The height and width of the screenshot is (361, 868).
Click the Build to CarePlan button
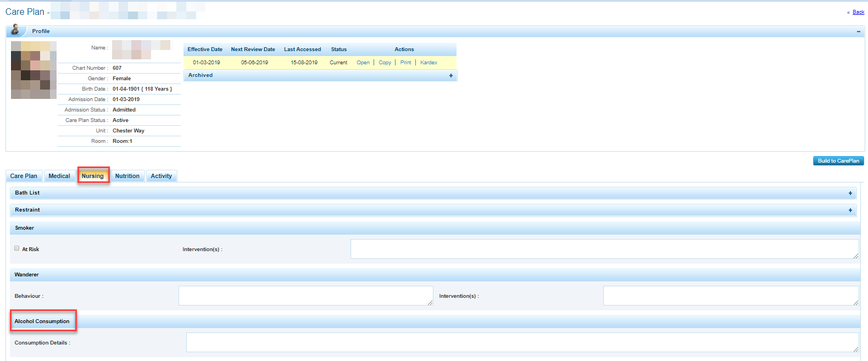tap(838, 161)
